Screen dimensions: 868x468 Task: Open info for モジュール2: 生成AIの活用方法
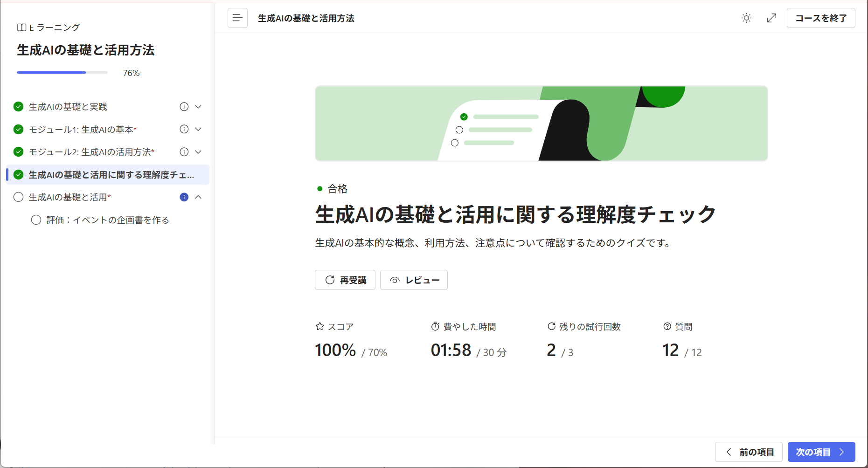(x=184, y=152)
